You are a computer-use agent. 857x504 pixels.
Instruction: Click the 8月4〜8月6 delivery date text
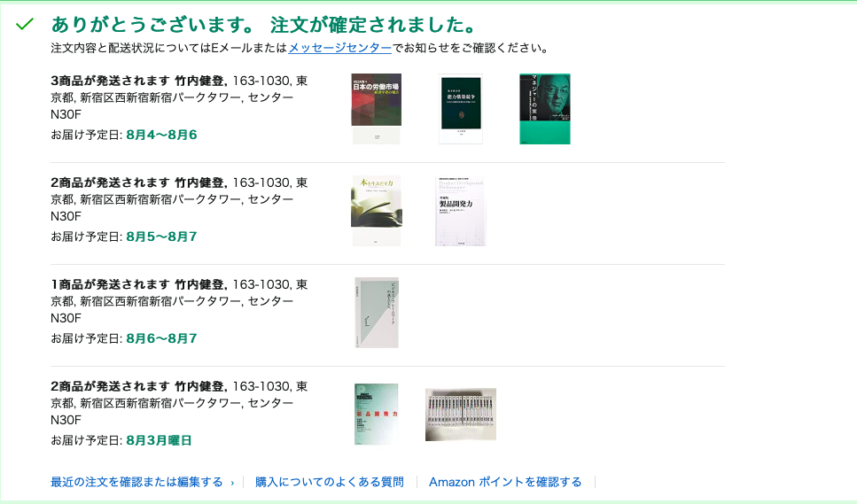tap(161, 135)
